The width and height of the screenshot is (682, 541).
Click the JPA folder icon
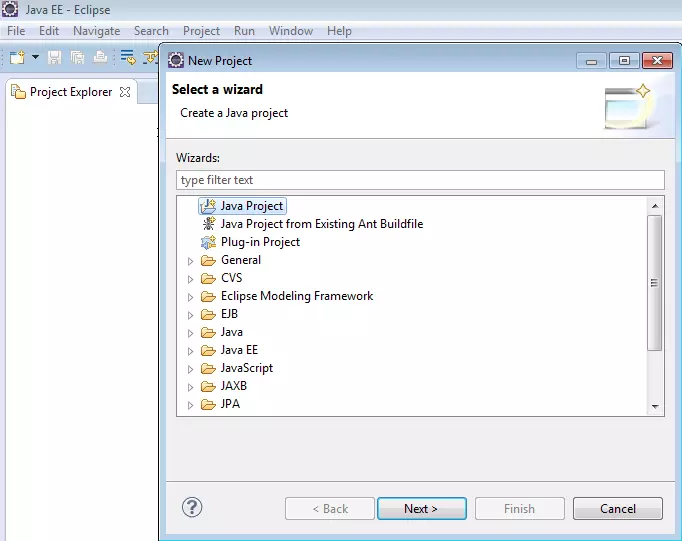pyautogui.click(x=208, y=404)
